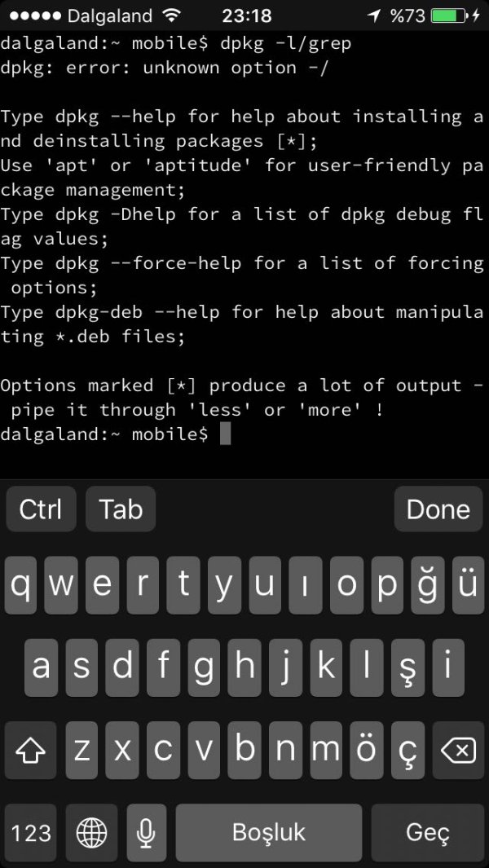Toggle the Shift arrow key
The image size is (489, 868).
[x=31, y=750]
